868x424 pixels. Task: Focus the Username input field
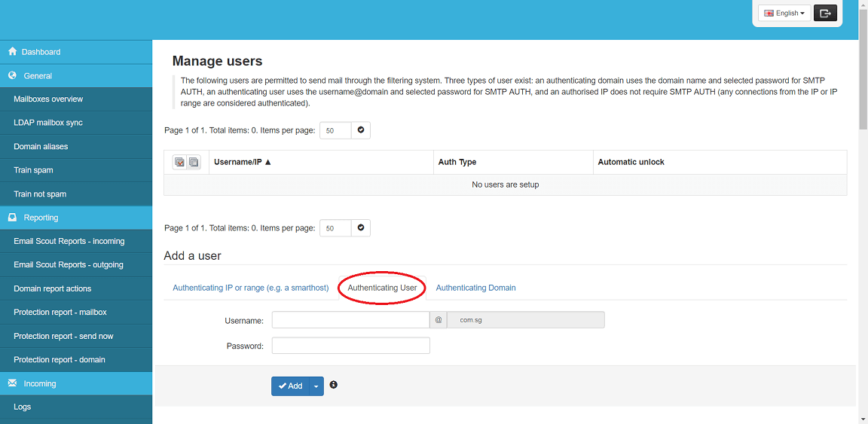pos(351,320)
